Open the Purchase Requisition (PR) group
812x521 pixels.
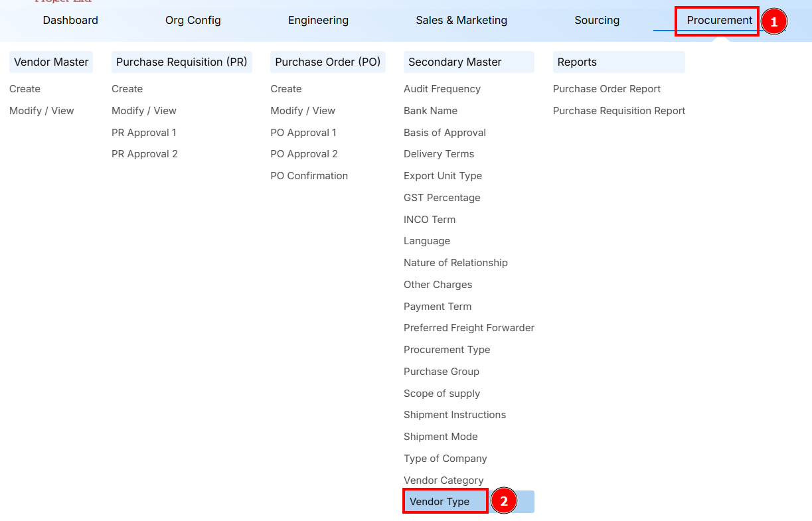click(181, 61)
